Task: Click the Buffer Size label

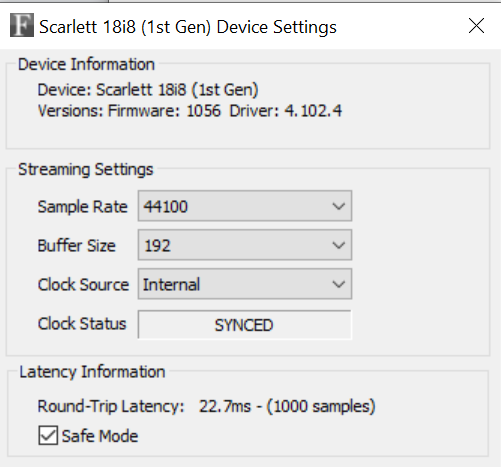Action: 77,246
